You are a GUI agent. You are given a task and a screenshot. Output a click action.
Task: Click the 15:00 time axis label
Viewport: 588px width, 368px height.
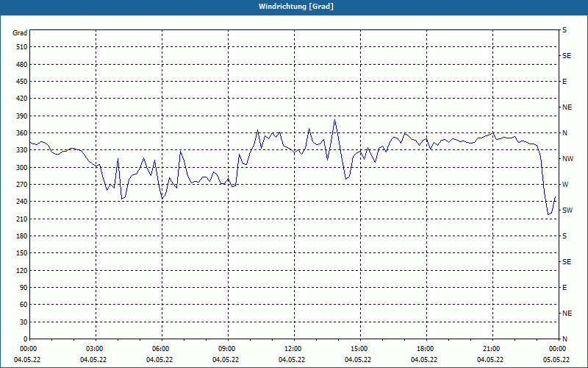359,349
